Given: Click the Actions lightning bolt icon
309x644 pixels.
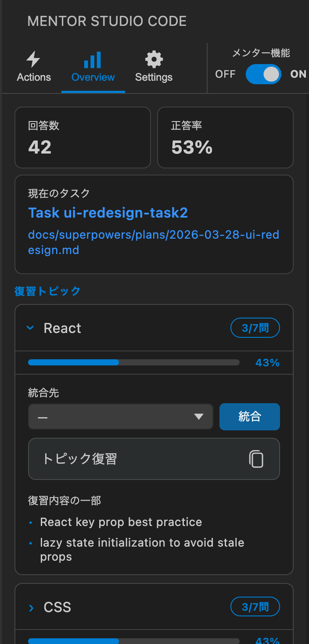Looking at the screenshot, I should coord(33,59).
